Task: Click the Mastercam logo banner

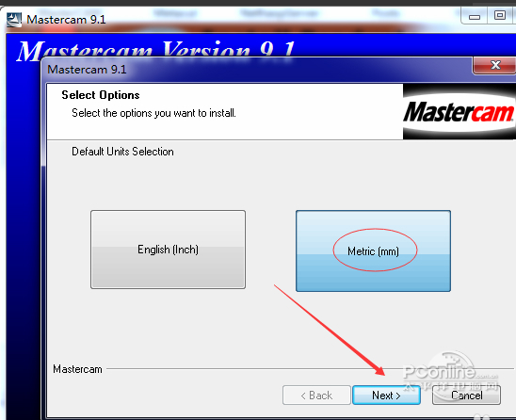Action: coord(460,111)
